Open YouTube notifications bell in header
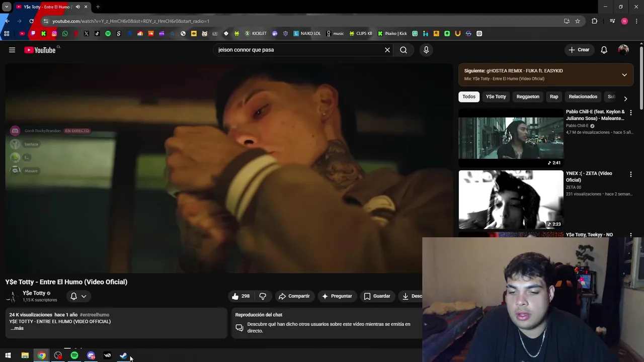This screenshot has width=644, height=362. pyautogui.click(x=604, y=50)
